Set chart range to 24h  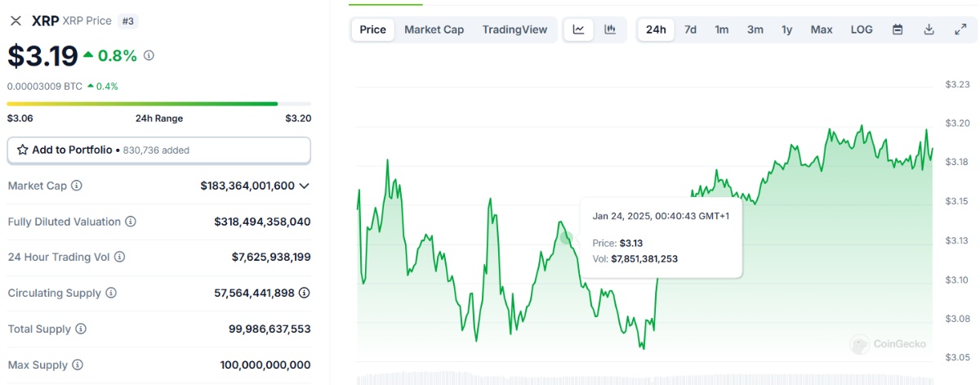point(656,29)
